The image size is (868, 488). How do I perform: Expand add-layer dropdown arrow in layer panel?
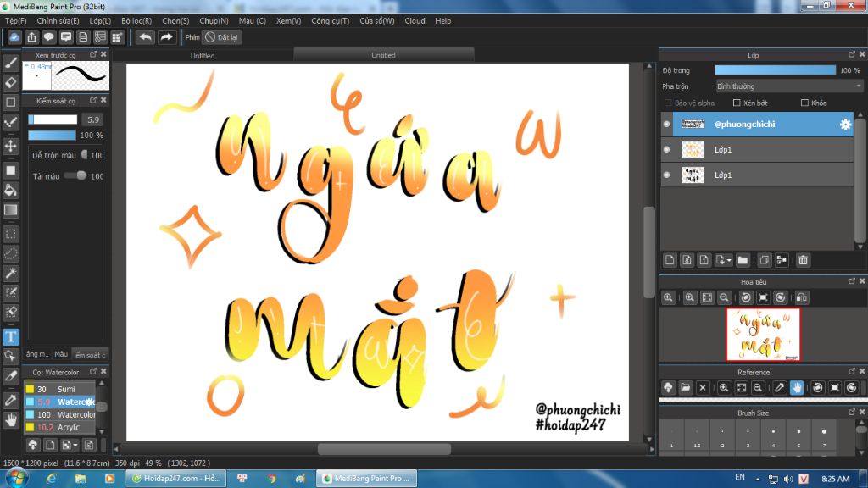tap(729, 261)
